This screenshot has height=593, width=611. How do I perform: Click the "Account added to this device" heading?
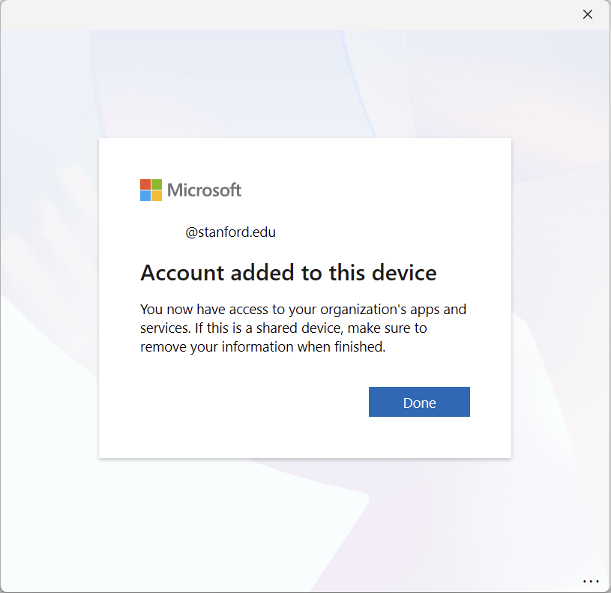tap(288, 273)
